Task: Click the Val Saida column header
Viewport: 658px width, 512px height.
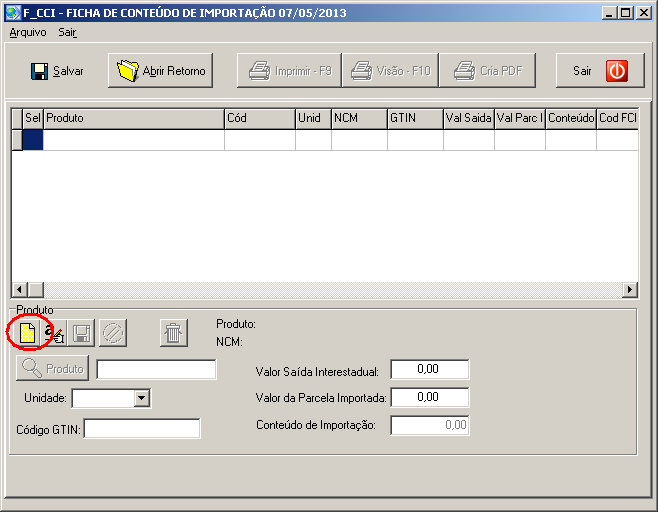Action: [x=469, y=118]
